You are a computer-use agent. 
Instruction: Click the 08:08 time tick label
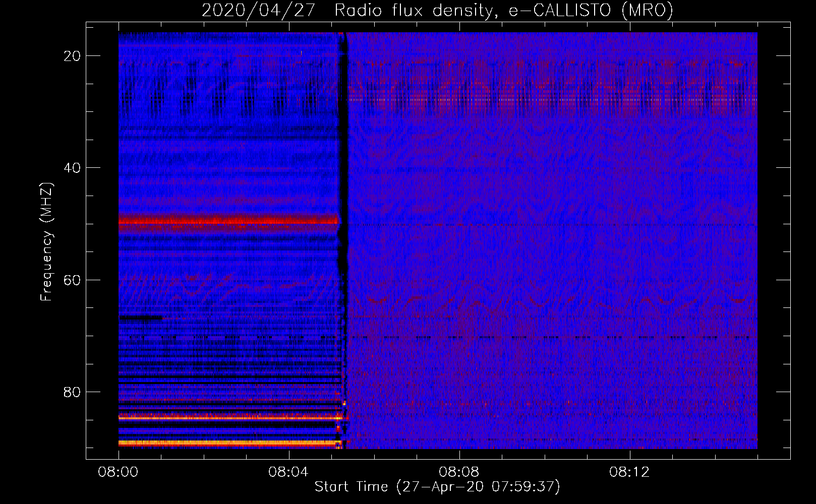click(459, 472)
